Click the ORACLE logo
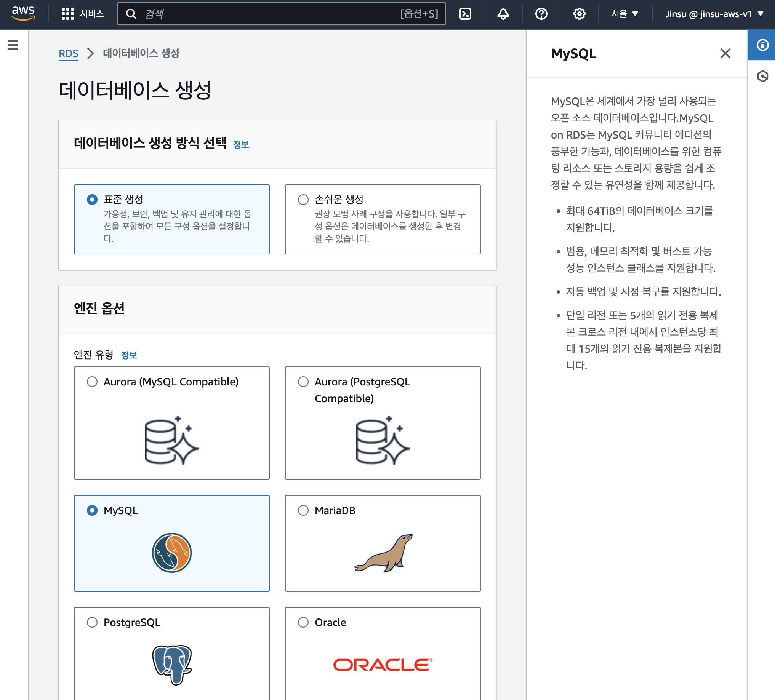775x700 pixels. tap(383, 665)
